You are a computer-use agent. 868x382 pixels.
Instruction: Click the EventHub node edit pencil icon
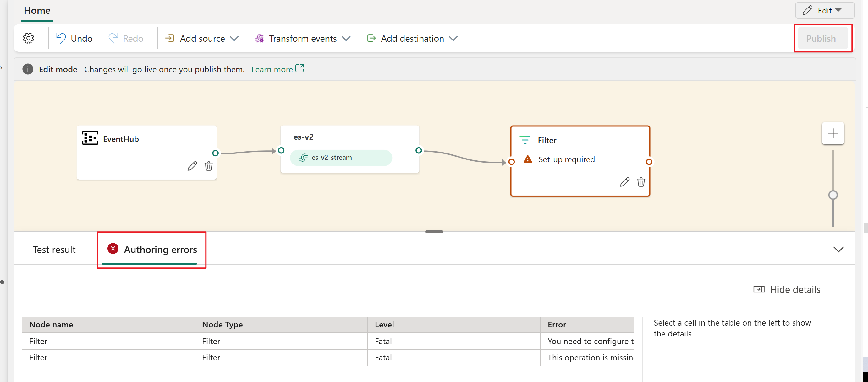click(x=192, y=166)
